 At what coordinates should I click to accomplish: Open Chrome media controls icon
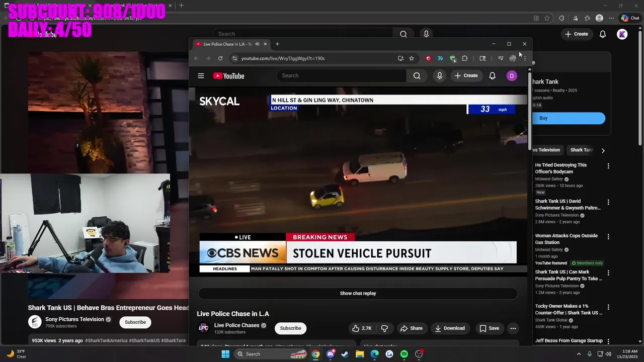[x=500, y=58]
